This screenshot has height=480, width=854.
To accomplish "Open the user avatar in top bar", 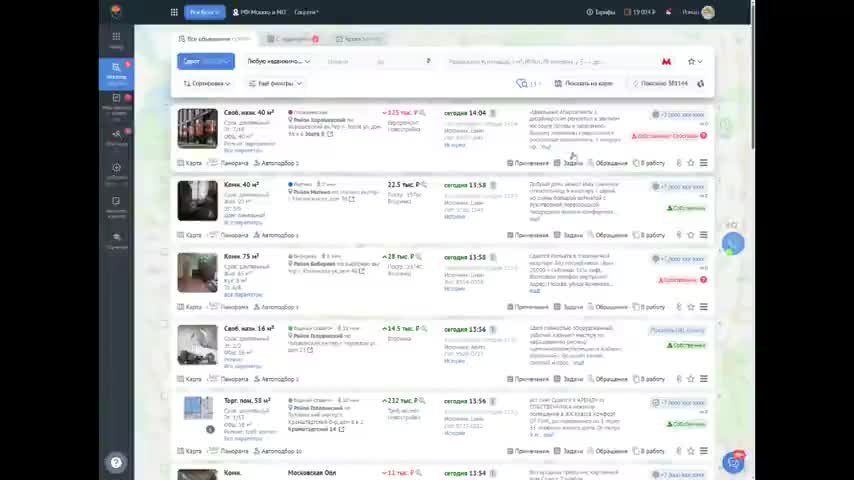I will point(707,12).
